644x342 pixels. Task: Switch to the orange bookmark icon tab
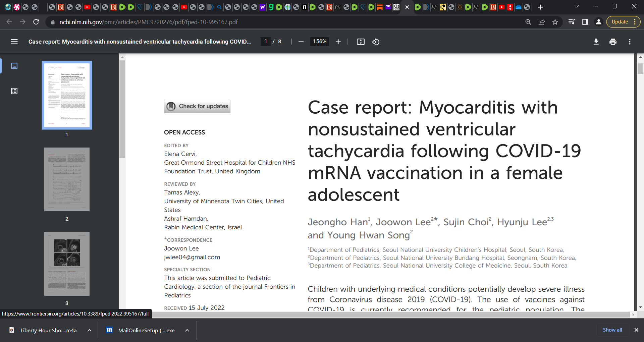[380, 7]
